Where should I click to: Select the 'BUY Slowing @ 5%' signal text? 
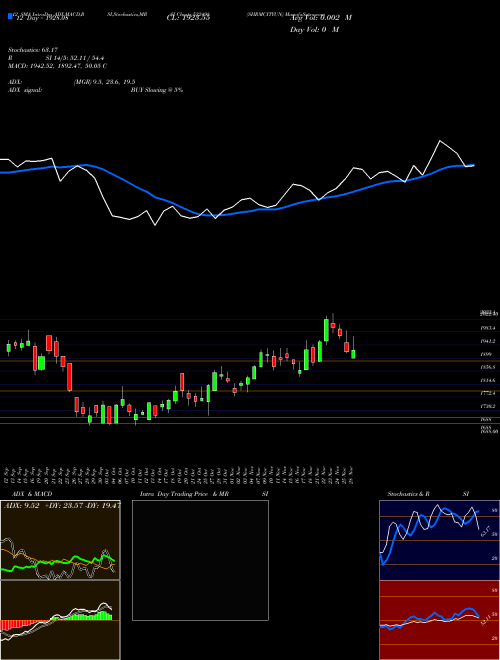(x=157, y=90)
